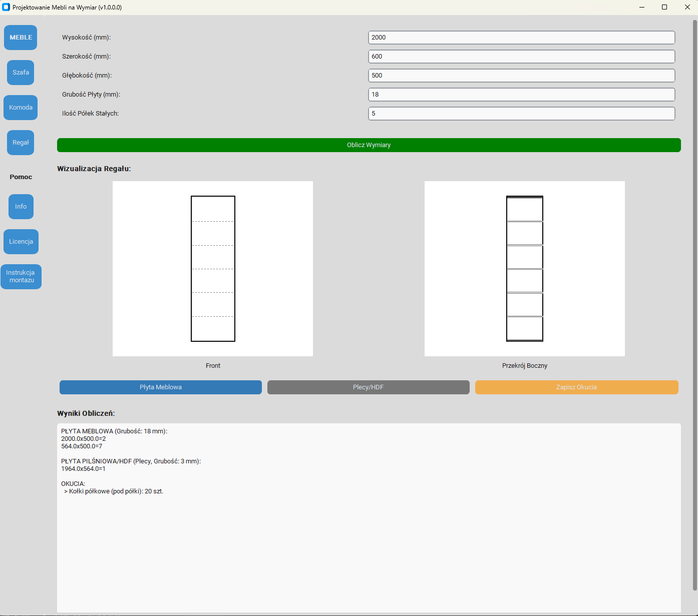The width and height of the screenshot is (698, 616).
Task: Click the MEBLE sidebar button
Action: [21, 38]
